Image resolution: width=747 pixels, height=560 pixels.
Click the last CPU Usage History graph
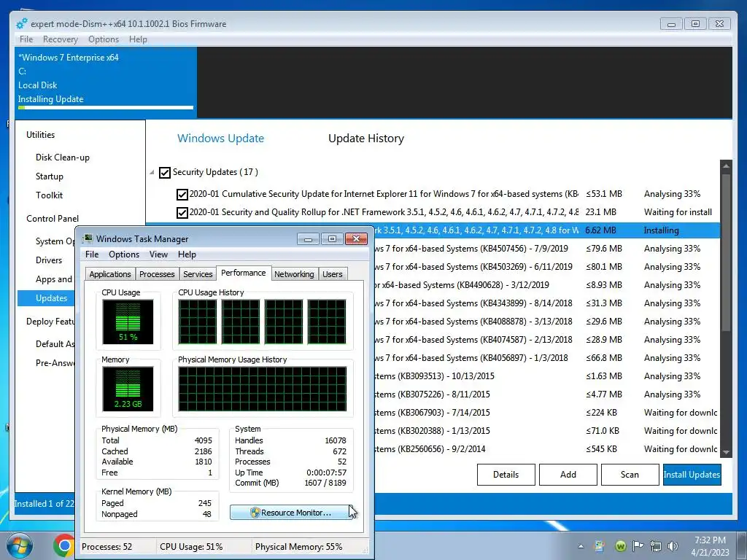point(327,322)
